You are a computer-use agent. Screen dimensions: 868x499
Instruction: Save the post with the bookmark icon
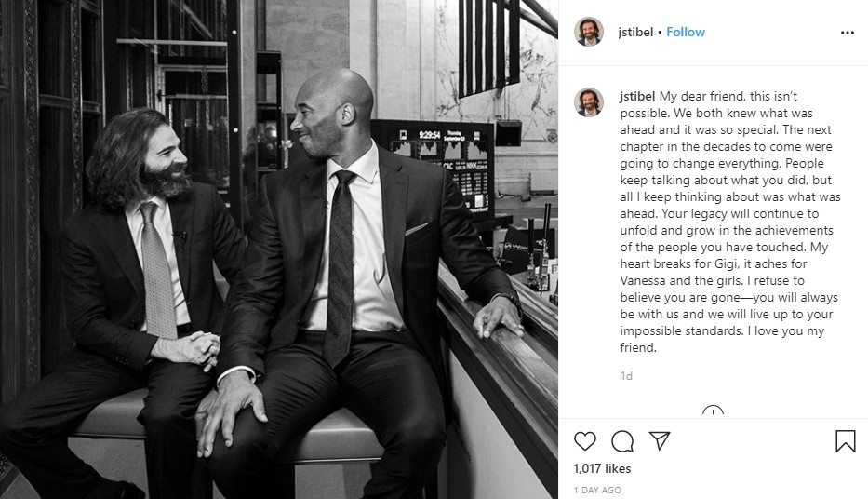coord(846,441)
